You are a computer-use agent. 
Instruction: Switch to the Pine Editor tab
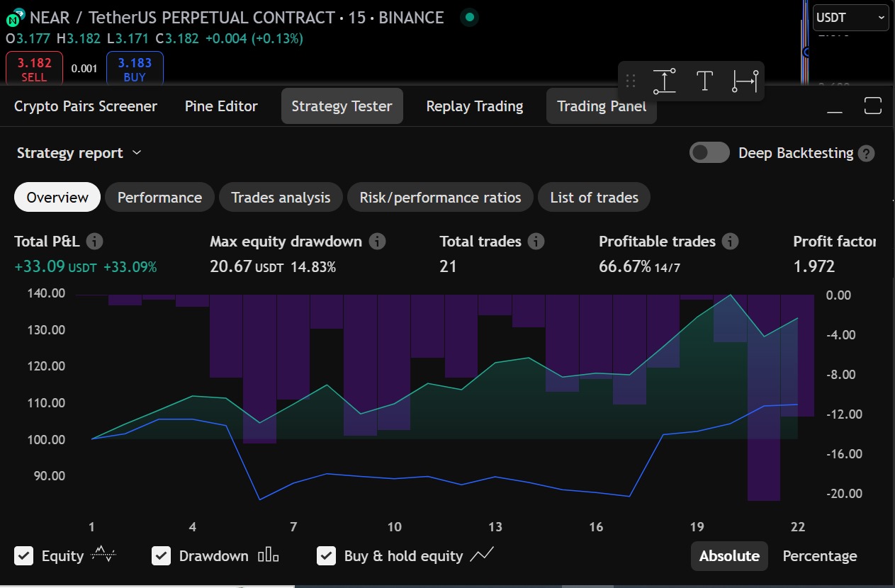click(x=221, y=106)
